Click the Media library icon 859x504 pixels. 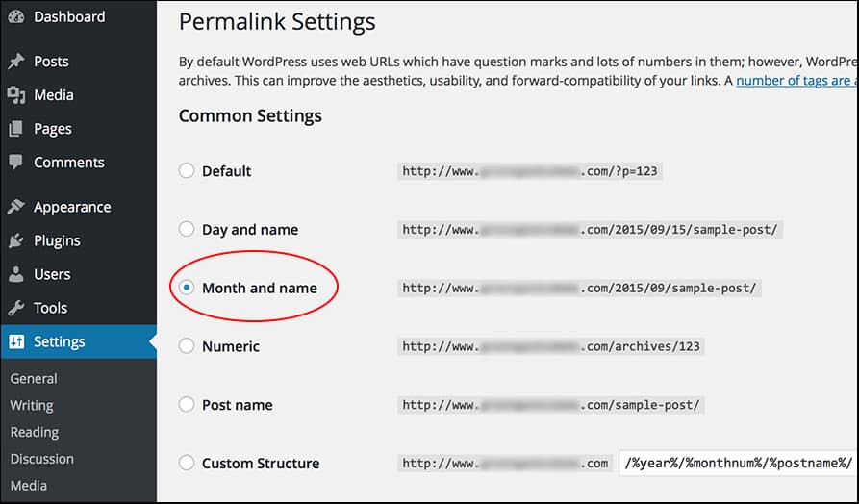(x=16, y=95)
